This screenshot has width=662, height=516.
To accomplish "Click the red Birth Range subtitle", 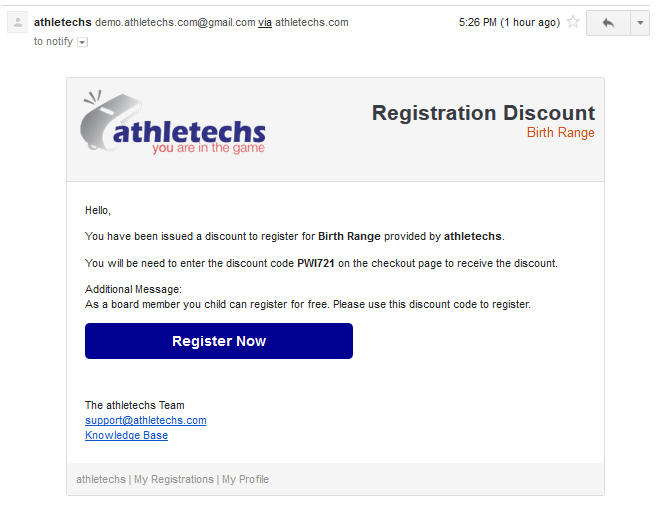I will point(560,133).
